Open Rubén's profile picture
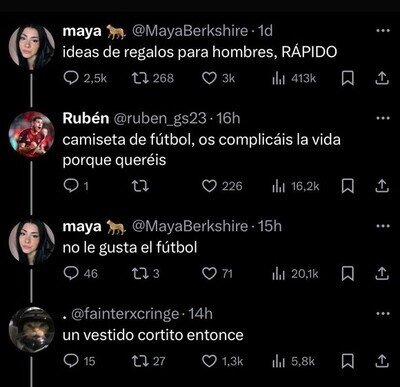 point(31,134)
